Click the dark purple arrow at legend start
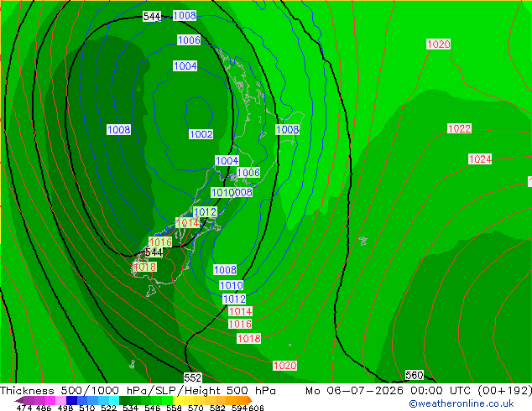 (18, 400)
